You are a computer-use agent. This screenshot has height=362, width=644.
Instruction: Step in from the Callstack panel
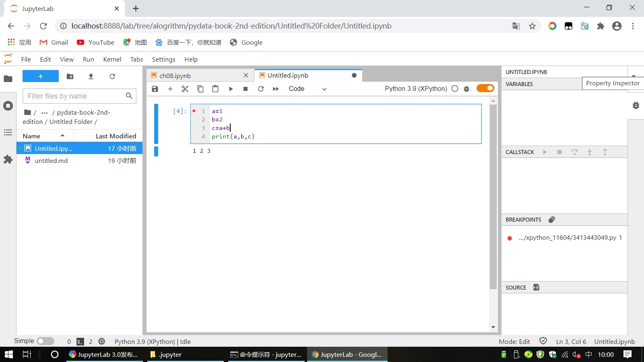pos(590,152)
